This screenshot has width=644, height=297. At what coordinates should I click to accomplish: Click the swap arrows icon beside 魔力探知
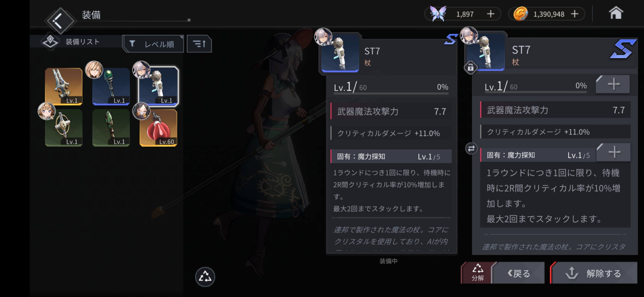[x=471, y=148]
